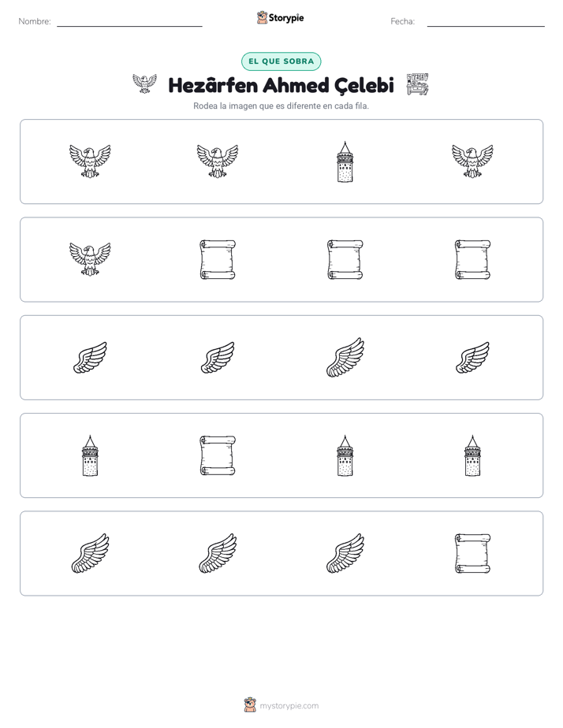Click the first eagle in row one
Image resolution: width=563 pixels, height=728 pixels.
90,161
